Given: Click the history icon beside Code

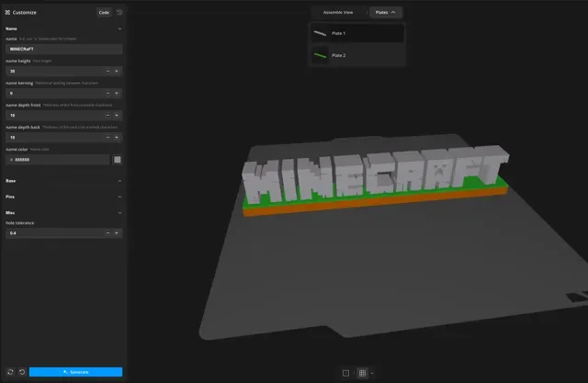Looking at the screenshot, I should pyautogui.click(x=119, y=12).
